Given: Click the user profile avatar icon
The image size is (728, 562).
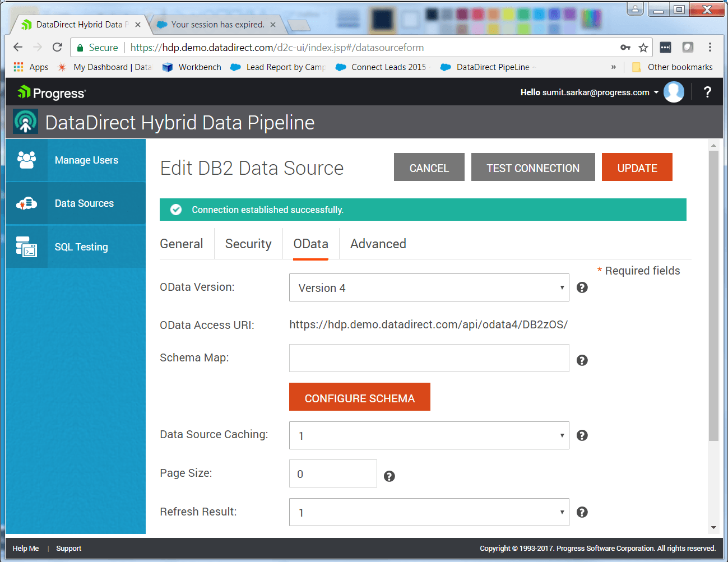Looking at the screenshot, I should [x=674, y=92].
